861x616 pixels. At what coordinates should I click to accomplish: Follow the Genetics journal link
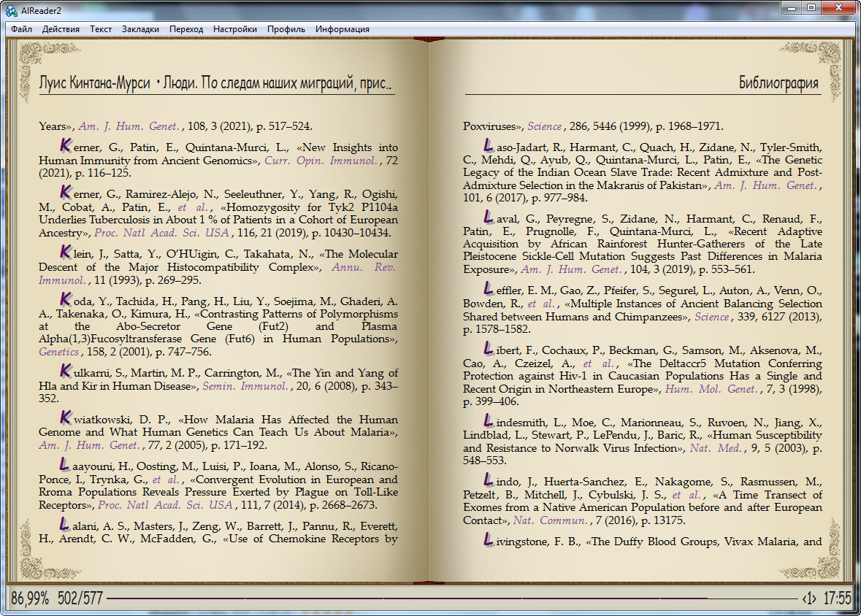58,351
